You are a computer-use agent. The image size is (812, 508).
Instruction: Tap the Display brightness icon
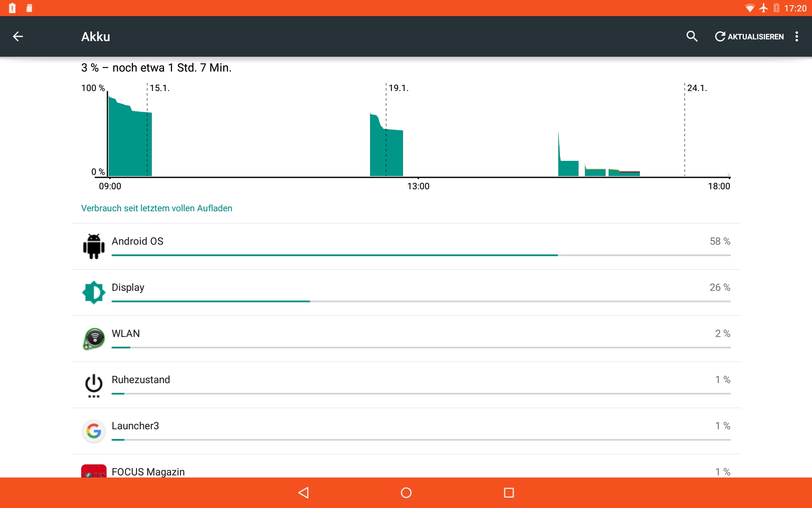pos(93,292)
